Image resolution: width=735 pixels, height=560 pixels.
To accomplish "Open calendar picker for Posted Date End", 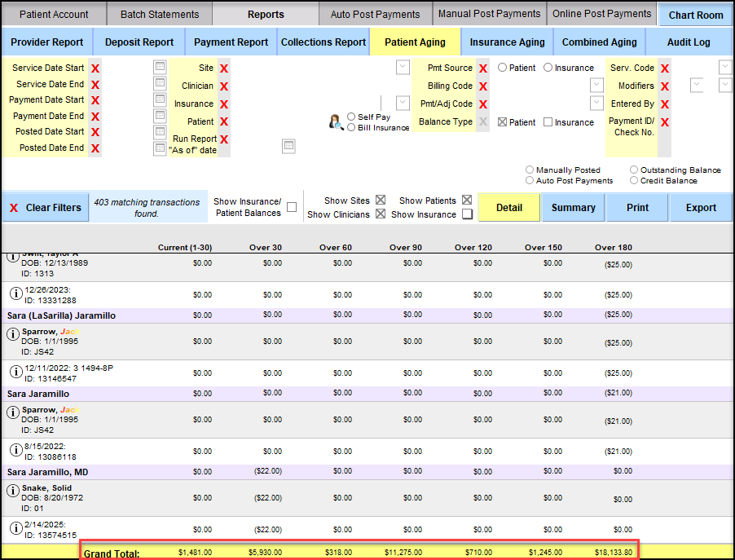I will click(160, 148).
